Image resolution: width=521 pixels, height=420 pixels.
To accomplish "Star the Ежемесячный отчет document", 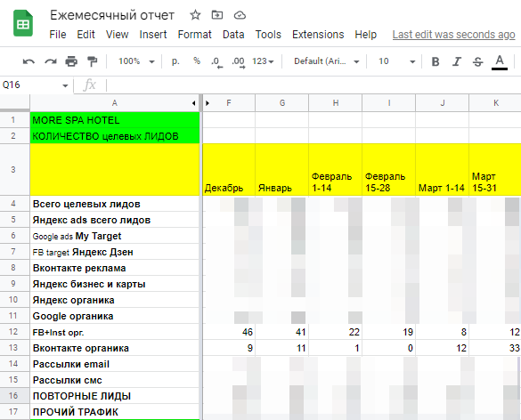I will point(195,15).
